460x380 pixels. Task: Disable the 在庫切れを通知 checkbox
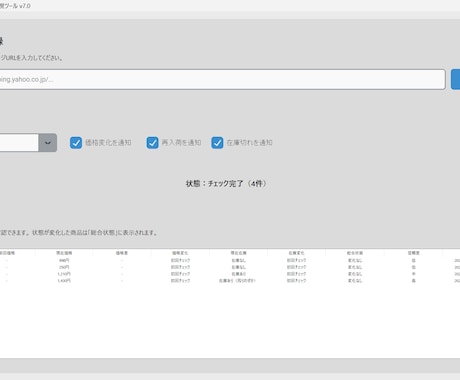(217, 143)
